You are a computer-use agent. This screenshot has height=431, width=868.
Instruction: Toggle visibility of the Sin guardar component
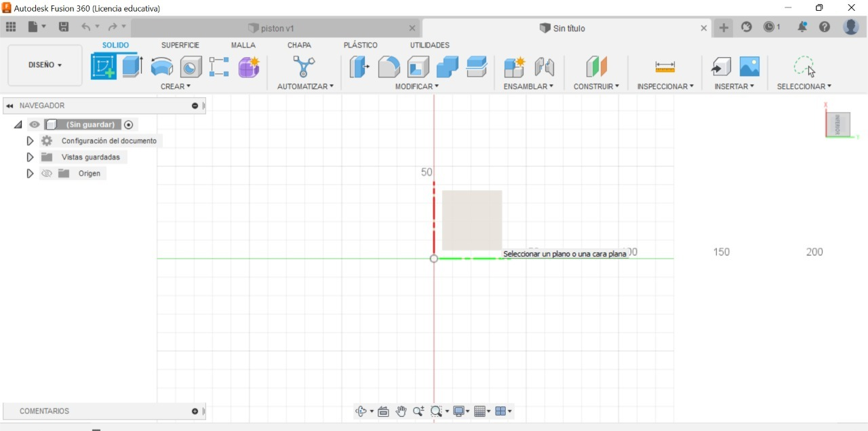point(35,125)
